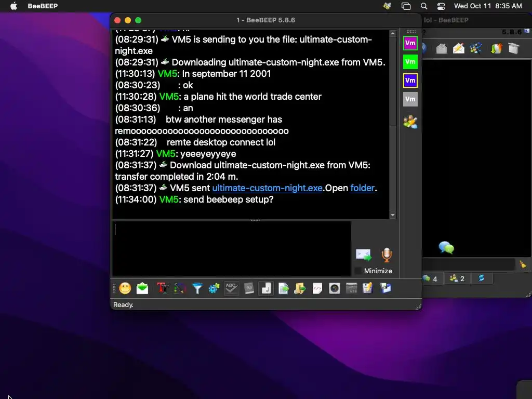
Task: Click network tools icon in lol window
Action: click(476, 48)
